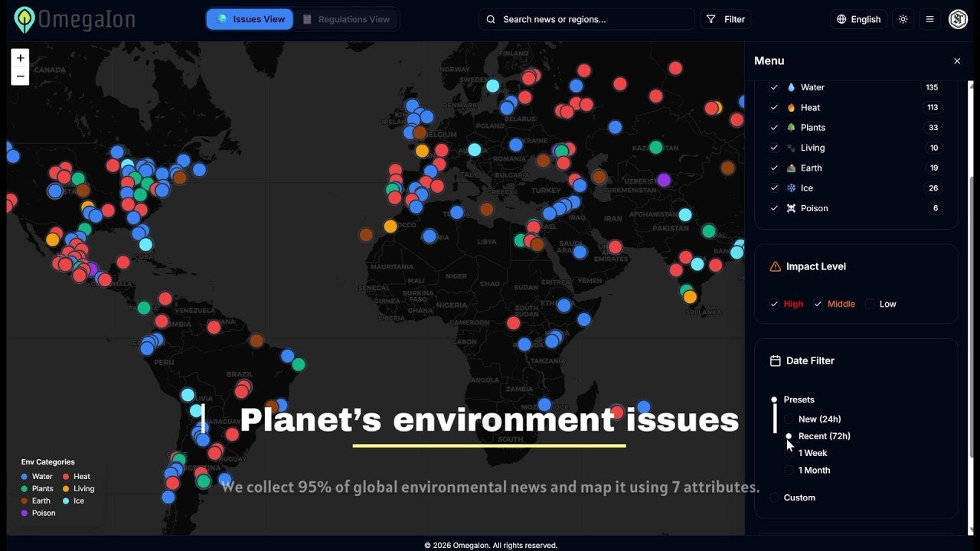Image resolution: width=980 pixels, height=551 pixels.
Task: Click the Heat count badge 113
Action: pos(932,108)
